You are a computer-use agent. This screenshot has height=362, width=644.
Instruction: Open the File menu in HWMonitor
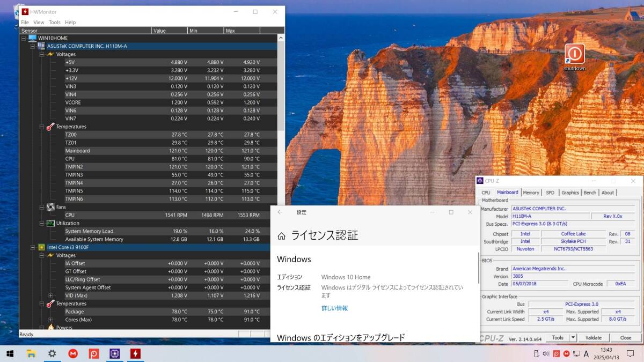(x=25, y=23)
